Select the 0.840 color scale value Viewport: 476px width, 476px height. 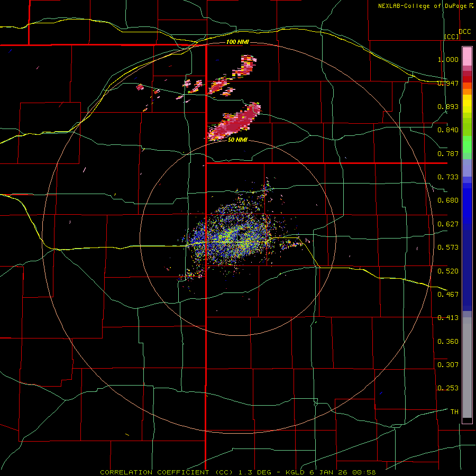click(448, 130)
